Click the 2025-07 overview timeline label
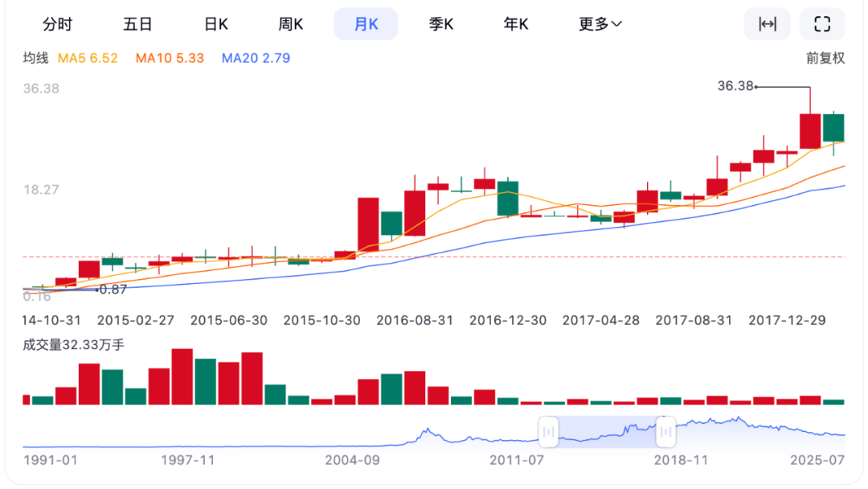Viewport: 868px width, 489px height. pyautogui.click(x=817, y=460)
